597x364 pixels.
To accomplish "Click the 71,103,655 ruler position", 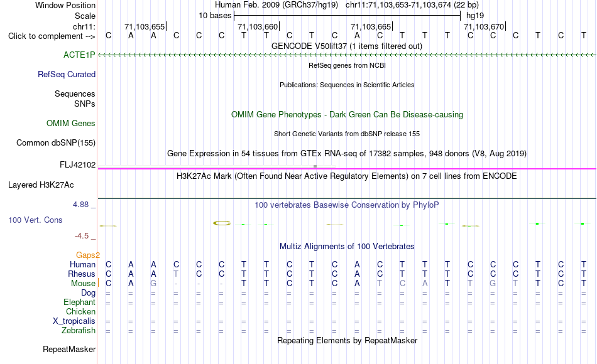I will tap(145, 26).
